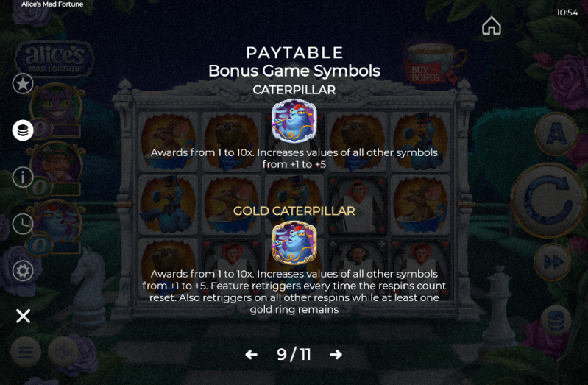Click the page indicator 9 / 11
This screenshot has height=385, width=588.
point(294,354)
